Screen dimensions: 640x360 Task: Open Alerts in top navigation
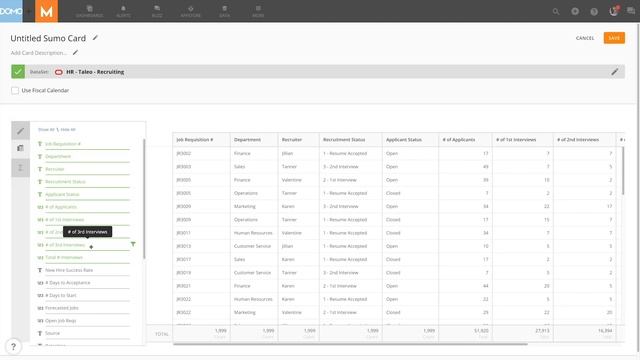pyautogui.click(x=123, y=11)
